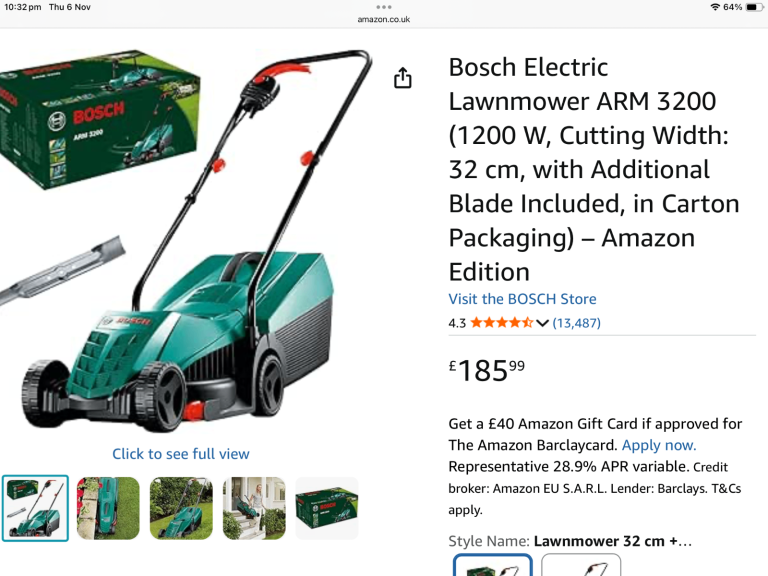
Task: Tap the share icon beside product image
Action: 403,78
